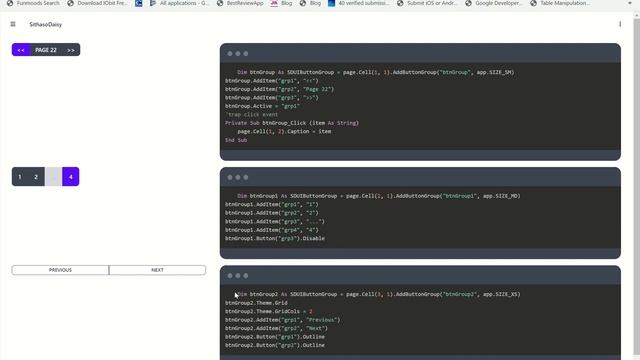Click the SithasoDaisy app title

[x=46, y=24]
